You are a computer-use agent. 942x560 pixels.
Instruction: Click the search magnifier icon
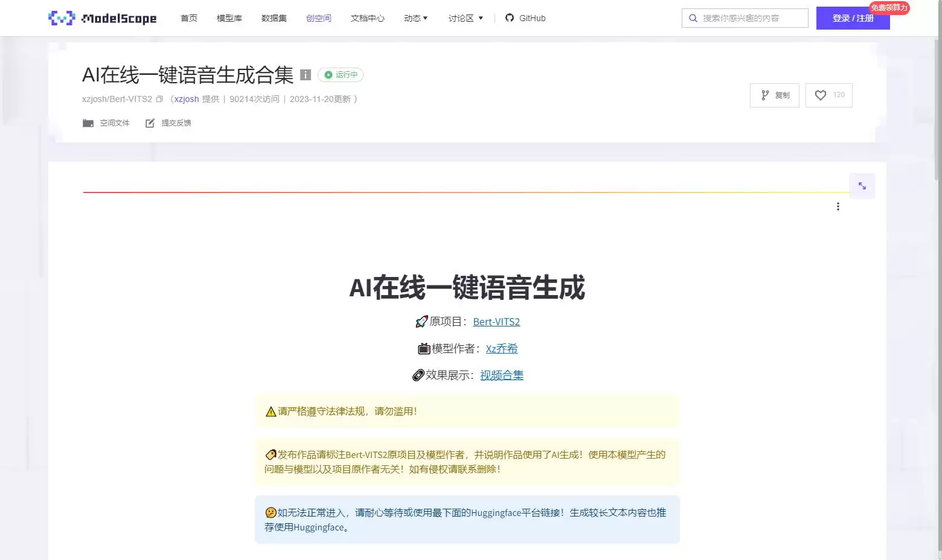(693, 18)
